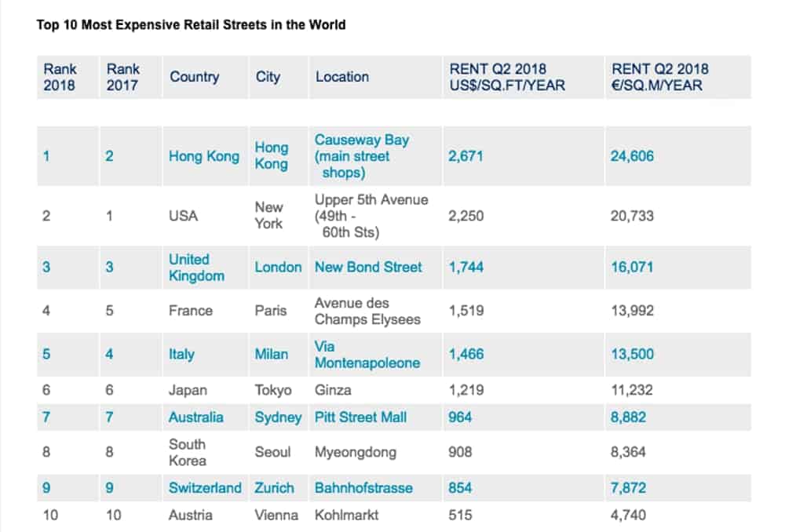Click the rent value "854"

[459, 488]
